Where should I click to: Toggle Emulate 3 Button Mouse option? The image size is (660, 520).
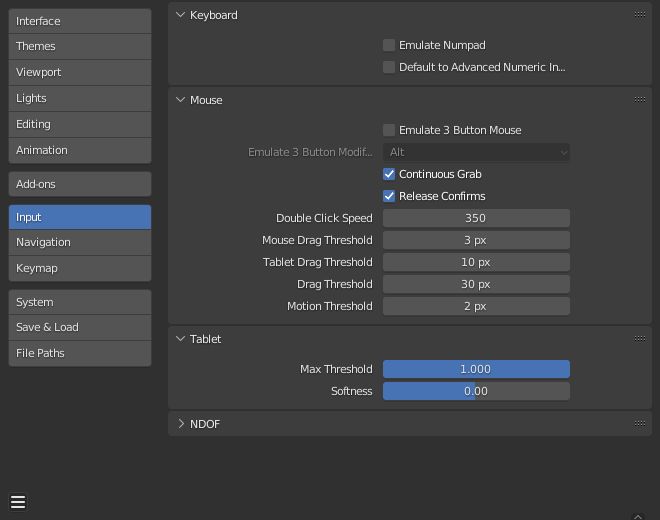(389, 130)
